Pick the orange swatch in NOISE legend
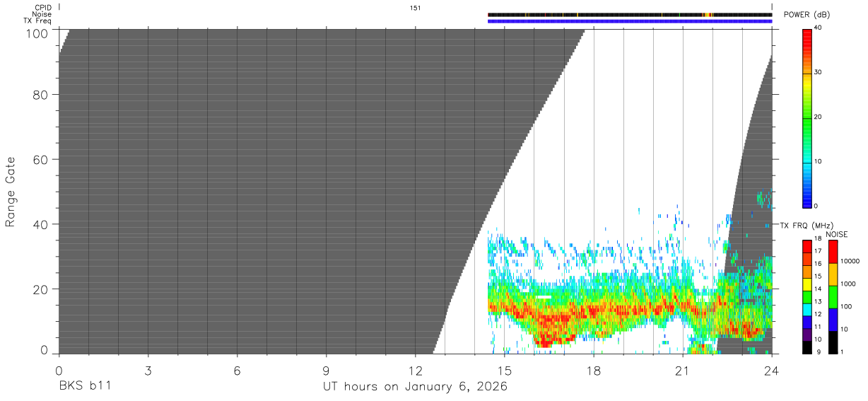Image resolution: width=868 pixels, height=401 pixels. (x=833, y=274)
